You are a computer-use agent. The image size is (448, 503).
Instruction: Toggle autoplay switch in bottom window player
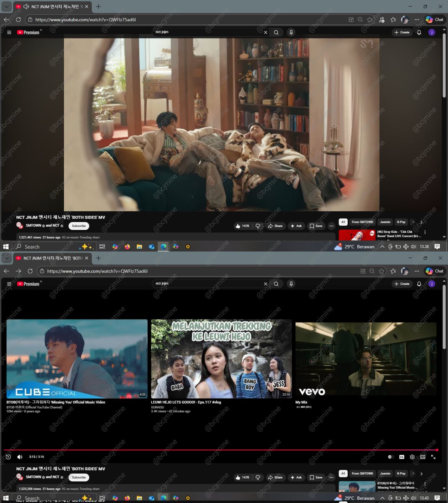391,457
